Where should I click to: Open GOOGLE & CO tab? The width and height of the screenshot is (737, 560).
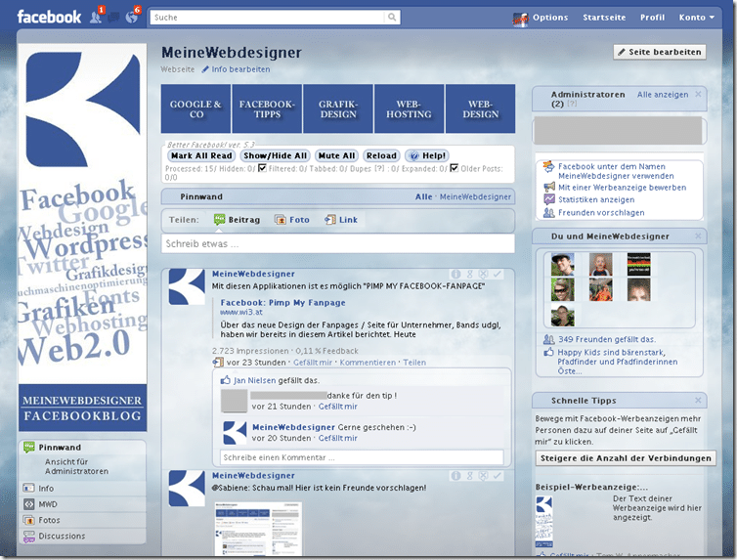195,109
